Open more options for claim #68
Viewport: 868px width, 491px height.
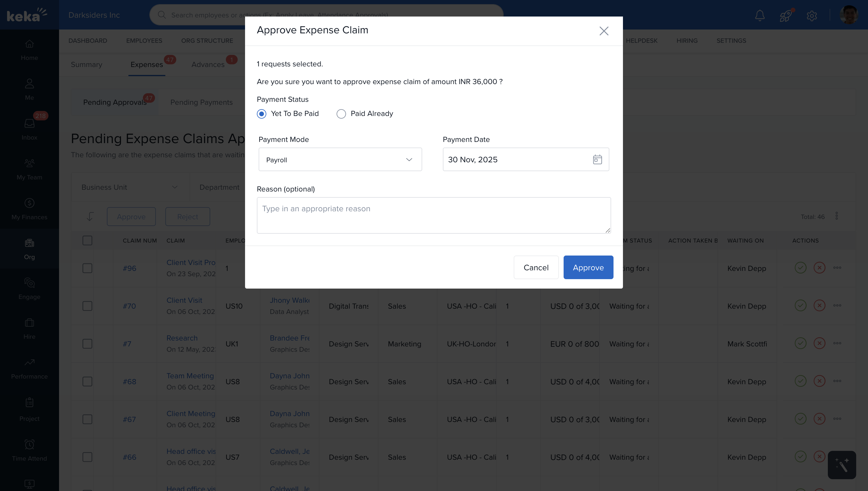click(837, 381)
